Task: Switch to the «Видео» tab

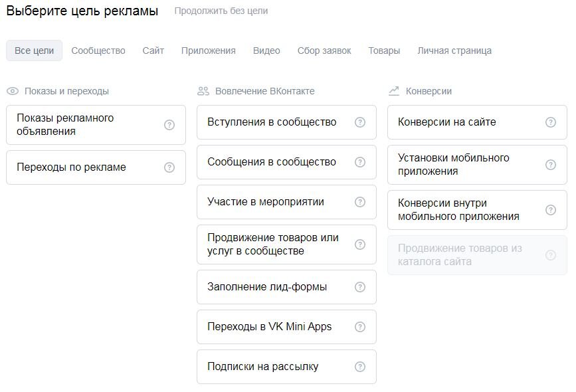Action: (x=266, y=50)
